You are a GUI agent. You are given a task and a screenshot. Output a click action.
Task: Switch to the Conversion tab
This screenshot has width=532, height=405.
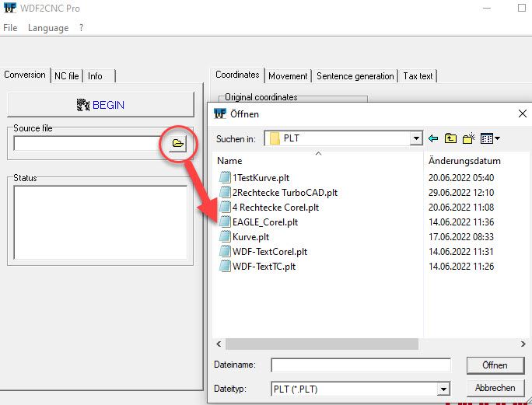click(25, 75)
